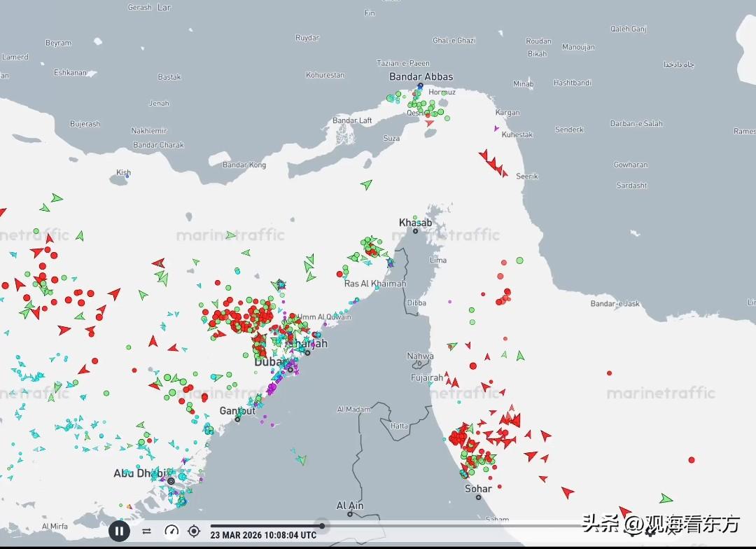Select the red dot southwest of Dubai anchorage
756x549 pixels.
[134, 370]
